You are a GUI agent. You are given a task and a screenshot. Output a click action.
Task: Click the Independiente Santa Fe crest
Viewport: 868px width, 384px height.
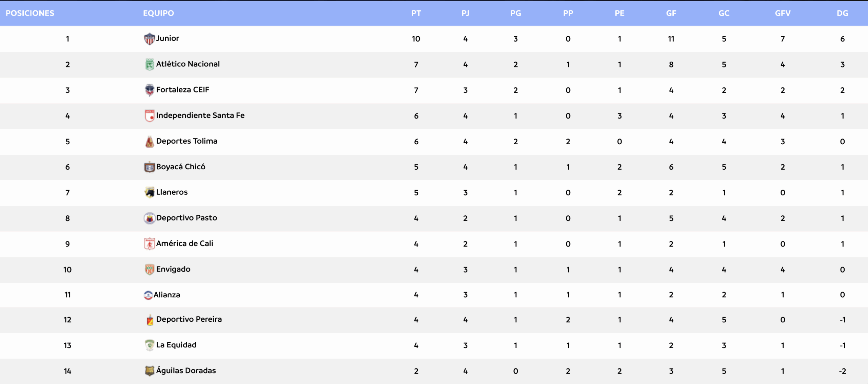pos(149,116)
